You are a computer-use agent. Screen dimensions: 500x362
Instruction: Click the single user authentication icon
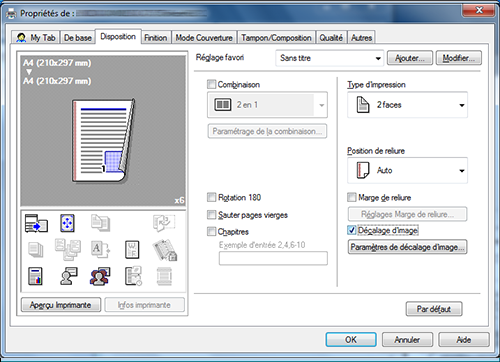[68, 276]
